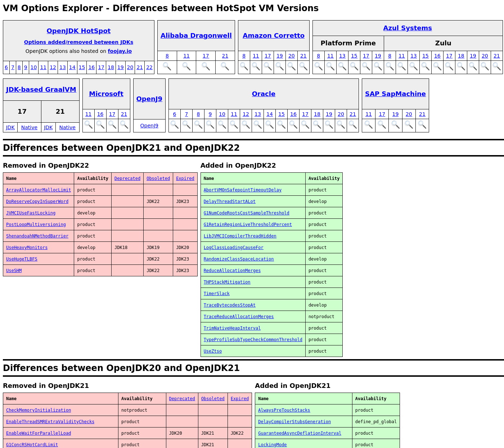This screenshot has width=504, height=448.
Task: Click the magnifier under Alibaba Dragonwell 8
Action: (167, 67)
